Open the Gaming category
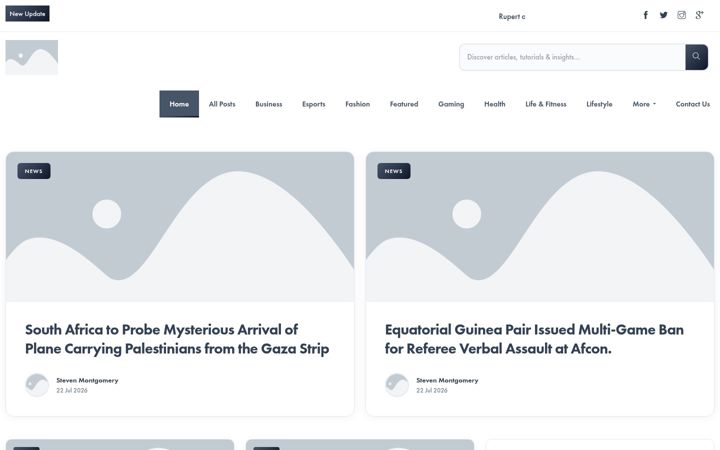 click(x=451, y=104)
